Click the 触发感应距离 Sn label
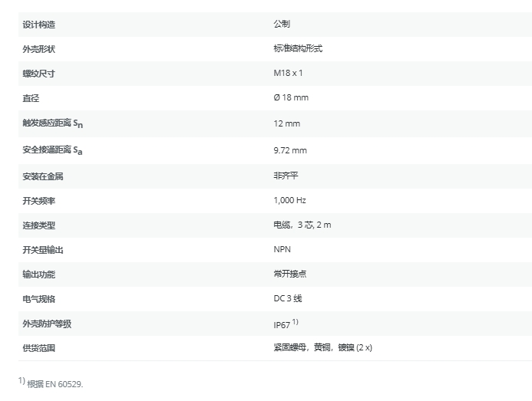Screen dimensions: 532x401 coord(53,123)
